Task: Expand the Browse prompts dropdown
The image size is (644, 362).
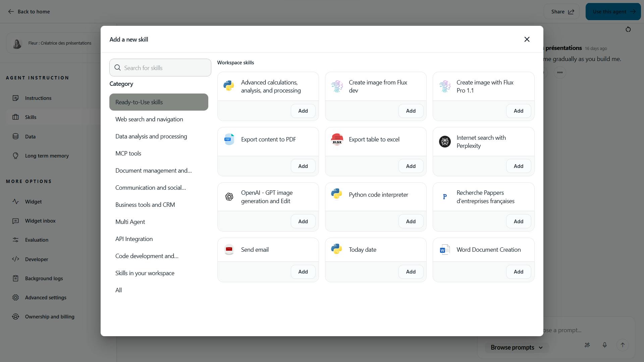Action: pos(516,347)
